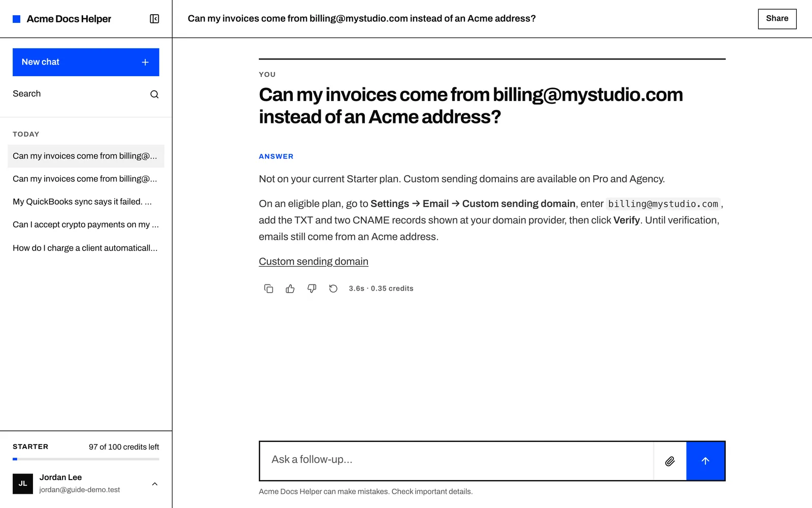Click the jordan@guide-demo.test email text
The height and width of the screenshot is (508, 812).
click(80, 490)
